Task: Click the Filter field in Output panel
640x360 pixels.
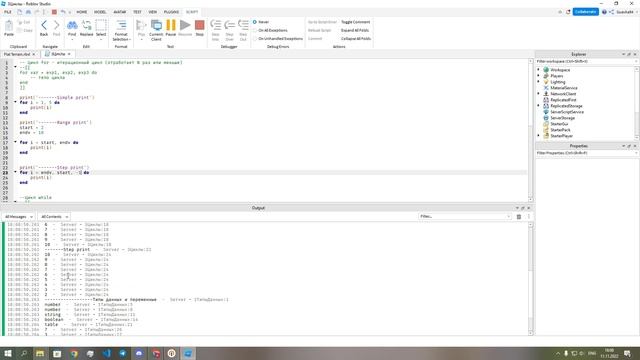Action: (x=465, y=216)
